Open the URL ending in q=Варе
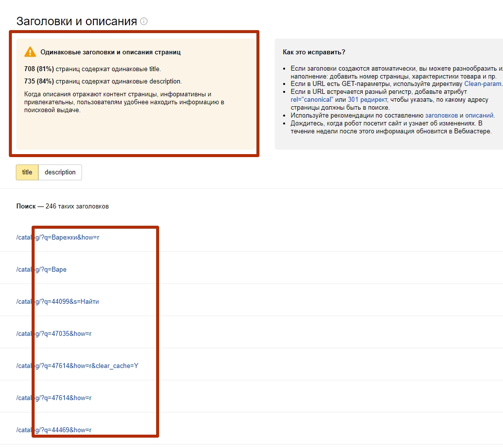Viewport: 503px width, 448px height. point(42,269)
